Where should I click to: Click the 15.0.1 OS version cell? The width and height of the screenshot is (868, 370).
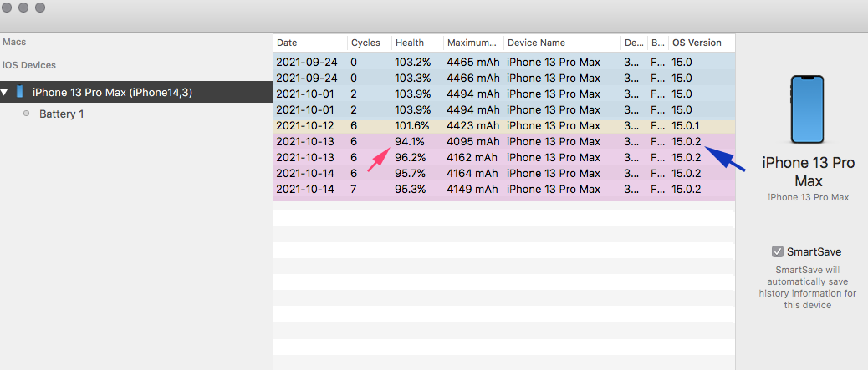click(686, 125)
